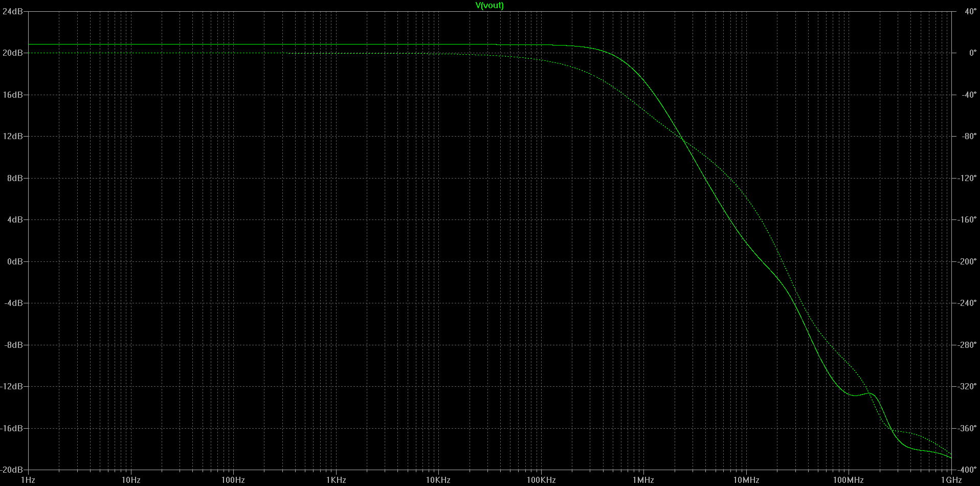Screen dimensions: 980x486
Task: Click the 100Hz frequency axis label
Action: [x=233, y=480]
